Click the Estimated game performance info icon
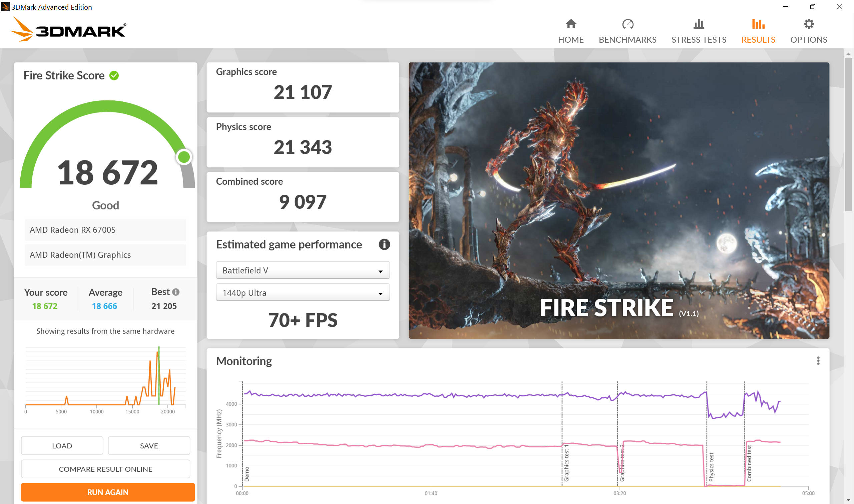 (x=384, y=245)
